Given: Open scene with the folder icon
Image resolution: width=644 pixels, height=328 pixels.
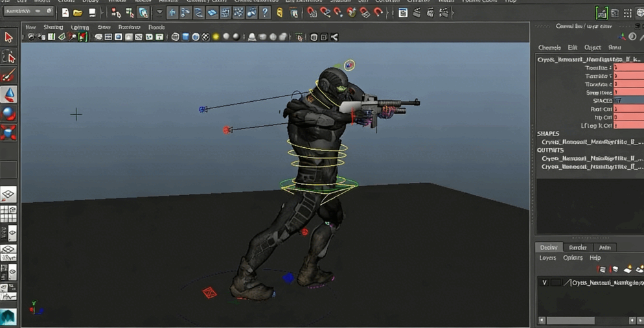Looking at the screenshot, I should [78, 12].
